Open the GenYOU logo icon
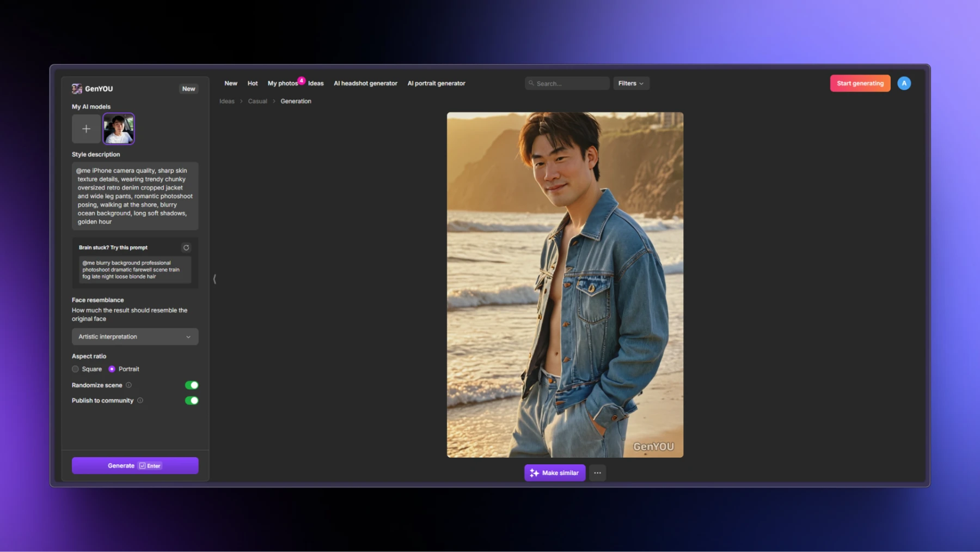The height and width of the screenshot is (552, 980). pyautogui.click(x=76, y=88)
